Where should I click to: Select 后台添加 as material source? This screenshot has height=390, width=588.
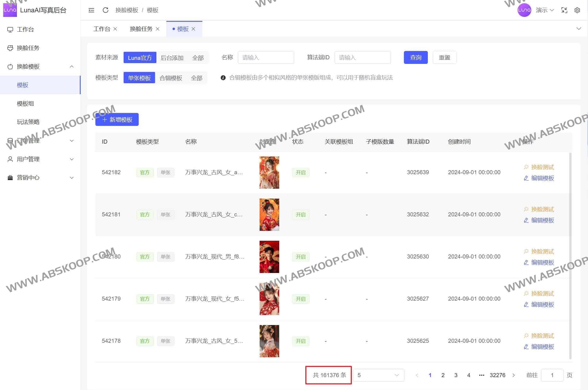click(172, 57)
